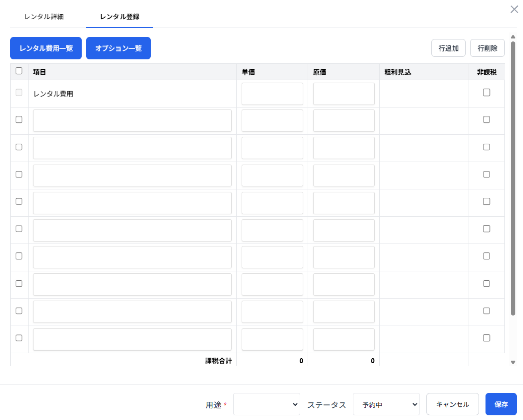Focus the 原価 field for レンタル費用
Image resolution: width=523 pixels, height=420 pixels.
pyautogui.click(x=344, y=94)
